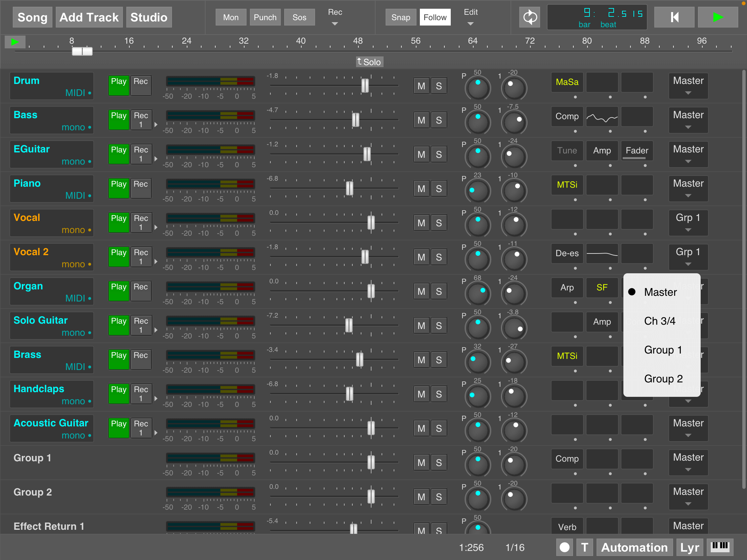Disable the Follow button

[435, 17]
